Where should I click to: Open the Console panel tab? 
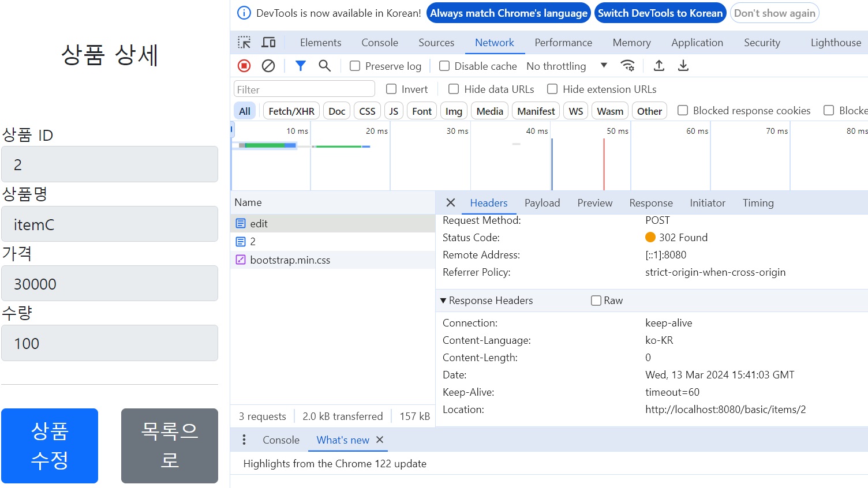pos(379,43)
